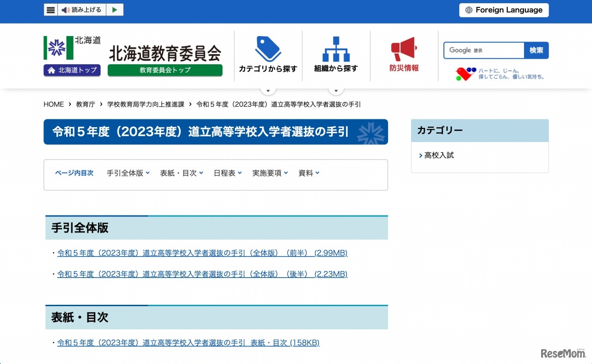
Task: Click chevron next to 手引全体版 index item
Action: tap(148, 173)
